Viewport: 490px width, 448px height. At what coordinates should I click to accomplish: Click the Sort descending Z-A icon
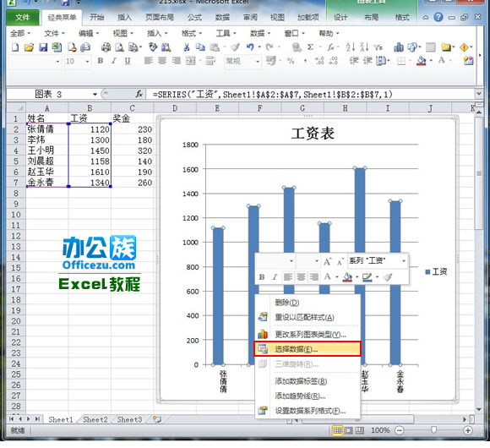click(x=364, y=47)
